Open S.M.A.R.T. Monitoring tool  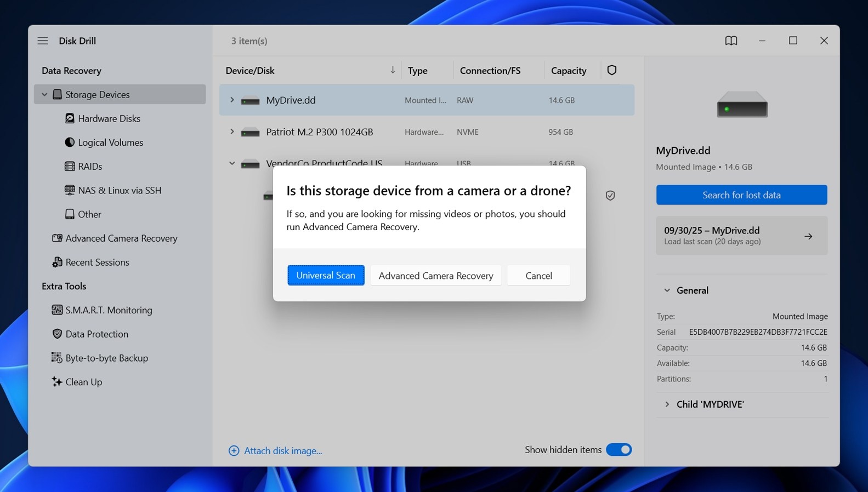109,310
